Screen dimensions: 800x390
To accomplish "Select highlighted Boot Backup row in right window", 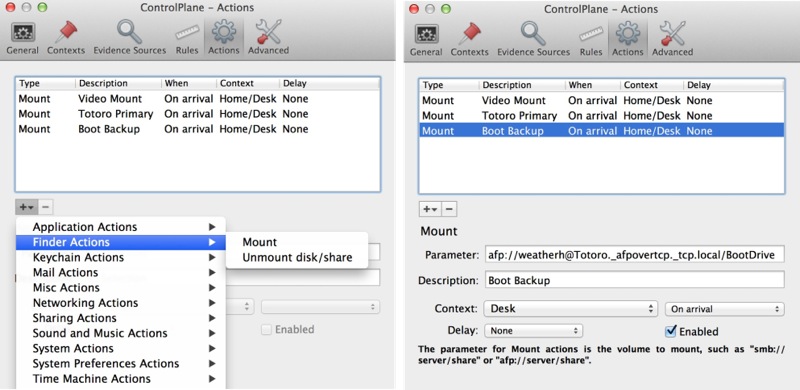I will [602, 131].
